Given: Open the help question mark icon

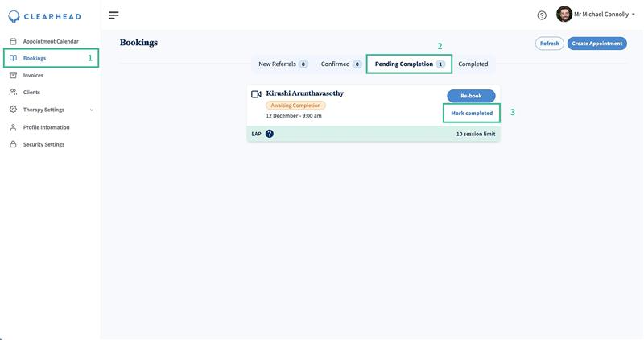Looking at the screenshot, I should 542,15.
